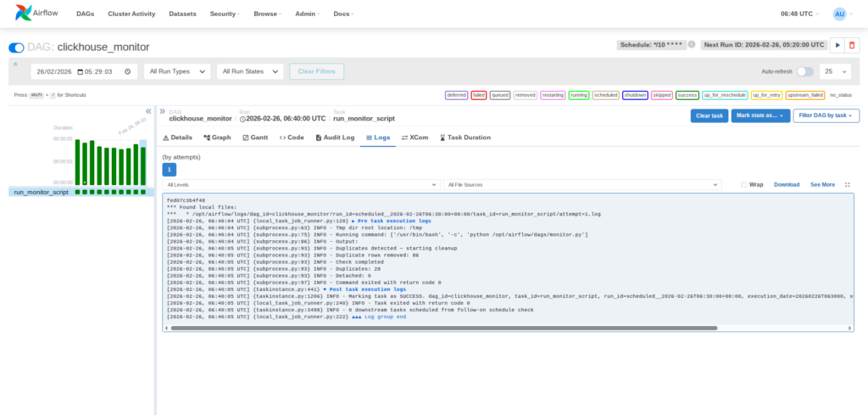The image size is (868, 415).
Task: Switch to the Gantt tab
Action: click(256, 137)
